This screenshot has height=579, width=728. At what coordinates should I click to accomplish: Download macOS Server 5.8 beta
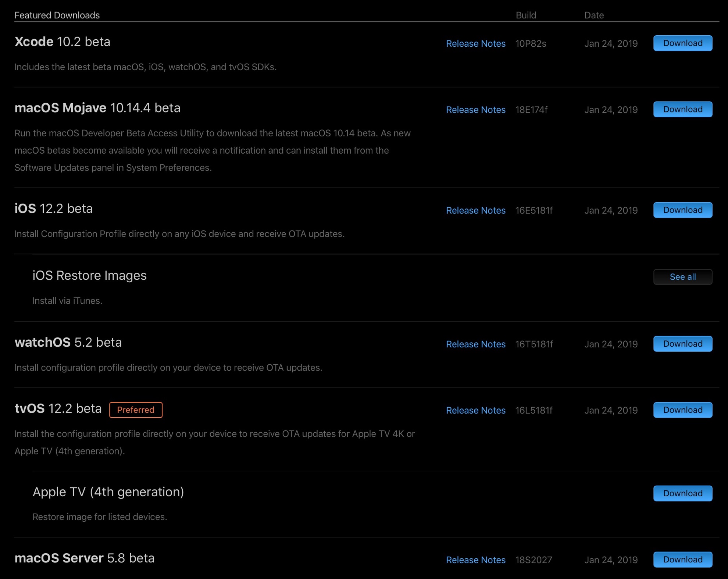point(683,560)
